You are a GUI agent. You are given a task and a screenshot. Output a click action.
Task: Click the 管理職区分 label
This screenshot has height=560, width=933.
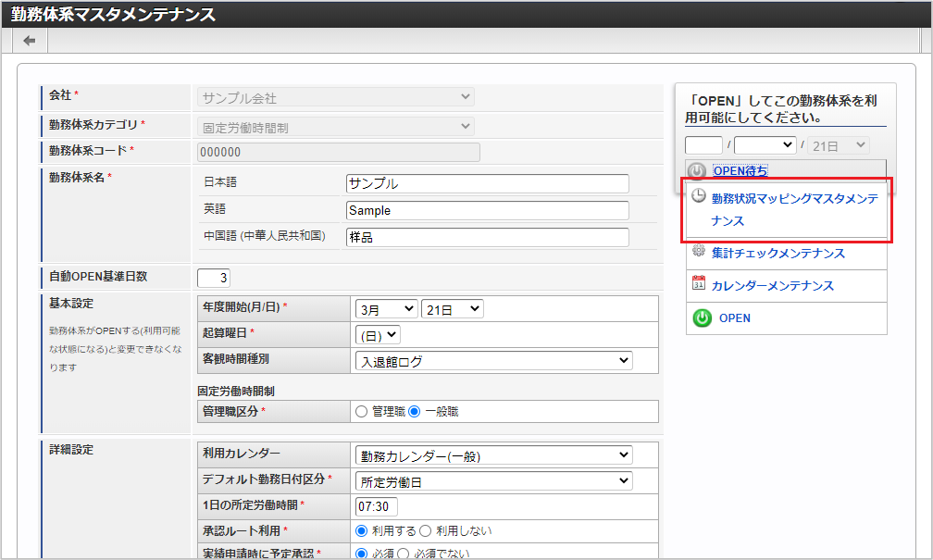point(230,411)
